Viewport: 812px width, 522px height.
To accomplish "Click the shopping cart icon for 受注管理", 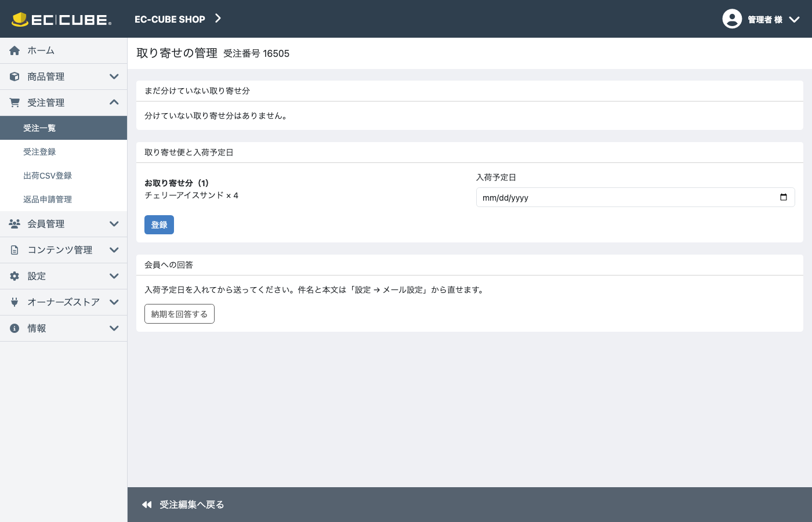I will pyautogui.click(x=14, y=103).
